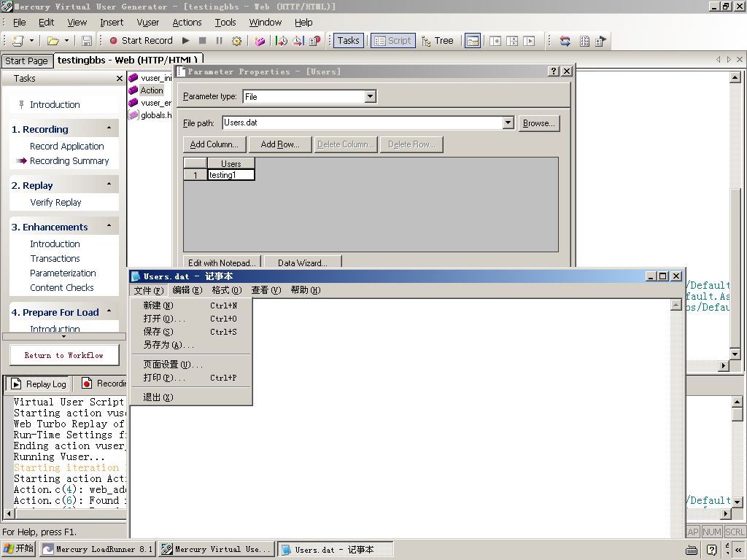This screenshot has height=560, width=747.
Task: Choose 退出(X) in the Notepad menu
Action: 190,397
